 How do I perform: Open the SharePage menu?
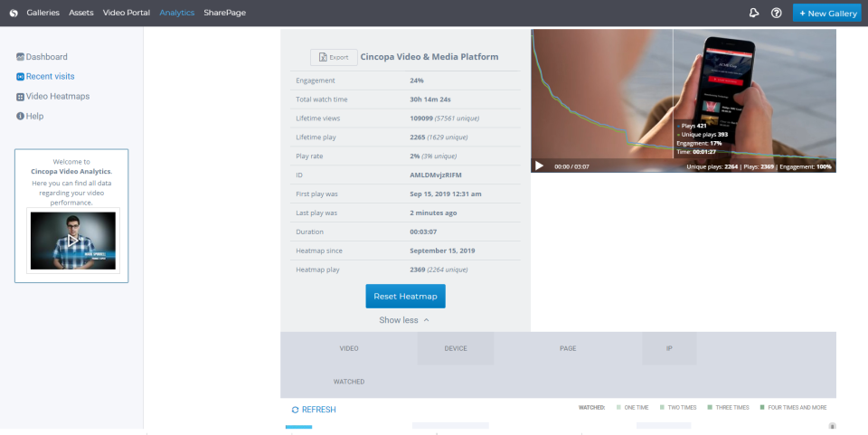click(x=225, y=13)
